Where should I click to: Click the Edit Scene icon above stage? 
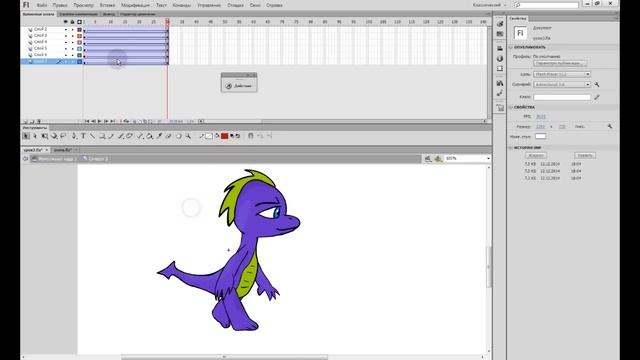(x=428, y=158)
